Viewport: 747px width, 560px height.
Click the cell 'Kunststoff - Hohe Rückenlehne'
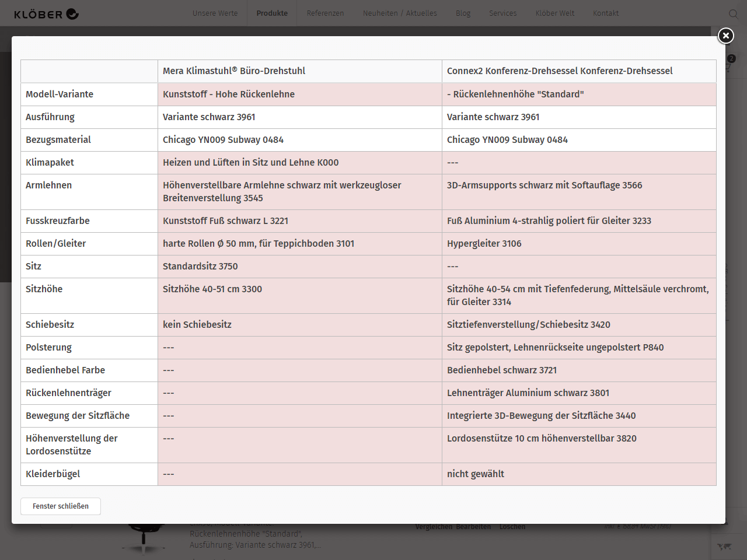(300, 94)
